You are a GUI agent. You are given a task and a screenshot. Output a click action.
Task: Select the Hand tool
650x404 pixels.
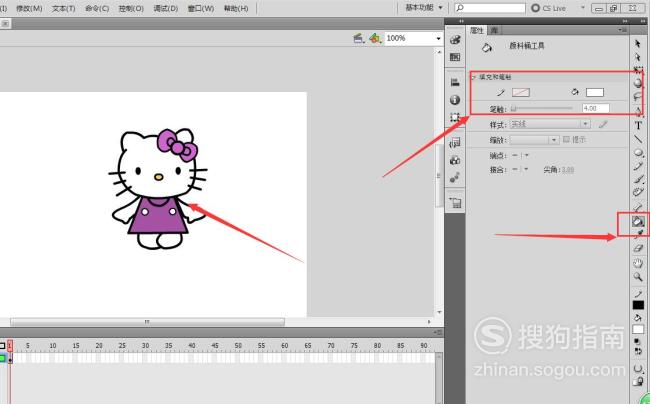click(638, 263)
